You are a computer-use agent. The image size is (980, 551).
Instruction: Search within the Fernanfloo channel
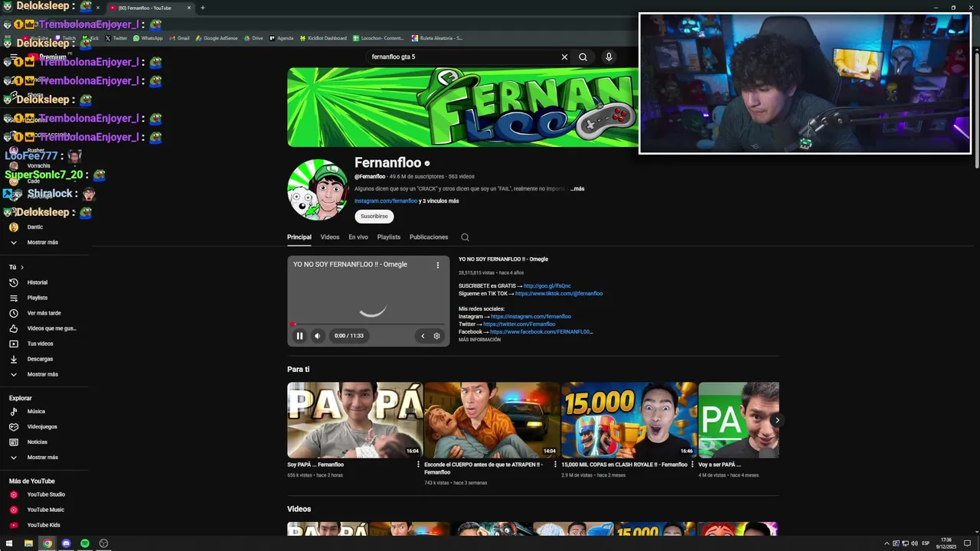tap(465, 237)
